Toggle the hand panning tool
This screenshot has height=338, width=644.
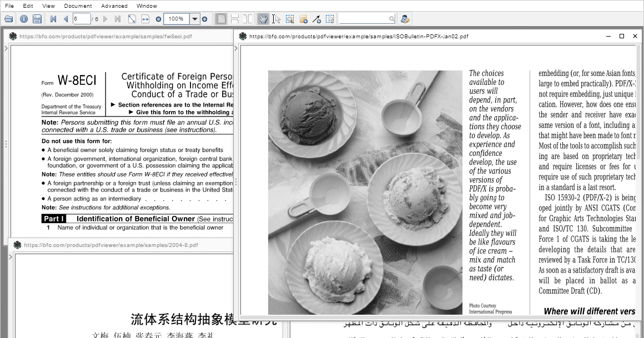click(x=263, y=18)
